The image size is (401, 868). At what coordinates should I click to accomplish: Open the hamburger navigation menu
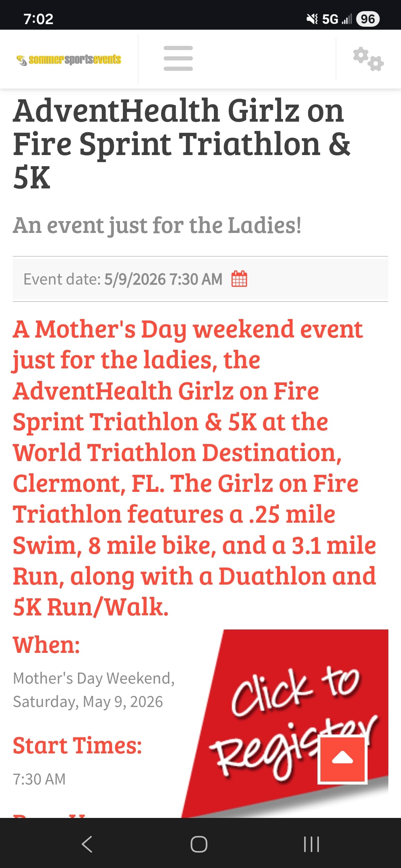pos(178,59)
